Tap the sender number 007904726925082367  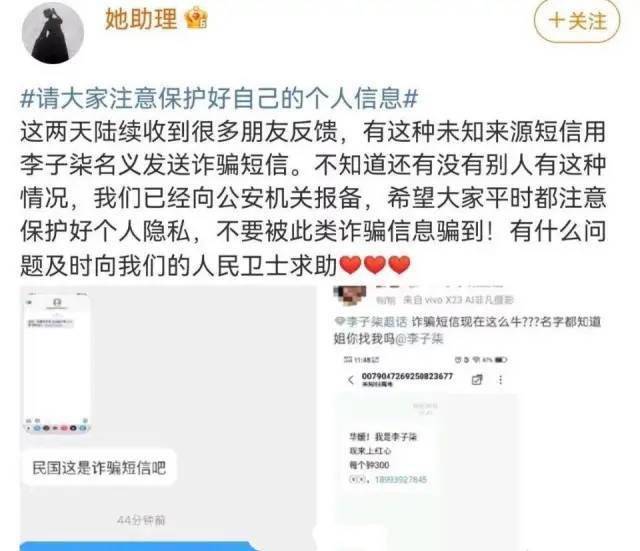407,376
